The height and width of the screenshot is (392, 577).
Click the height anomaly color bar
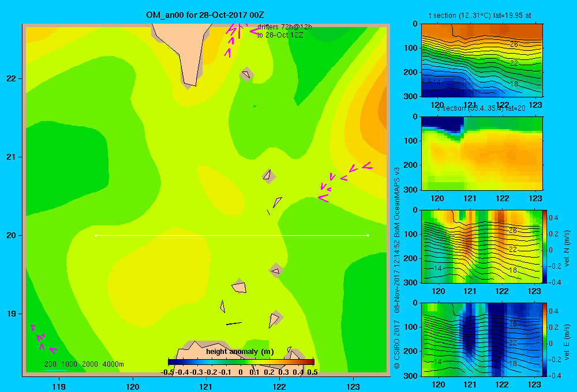point(241,362)
